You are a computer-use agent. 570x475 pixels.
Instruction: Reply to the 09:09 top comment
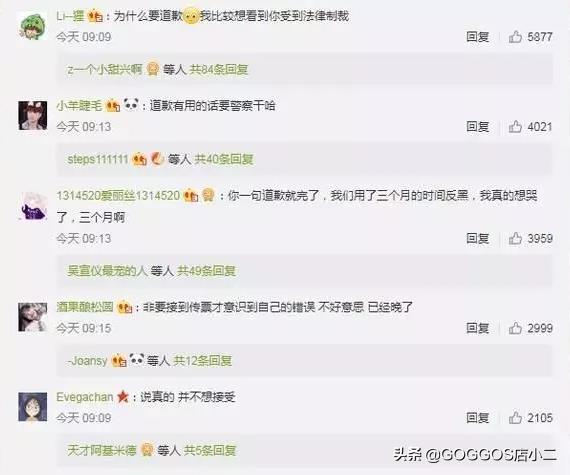478,37
